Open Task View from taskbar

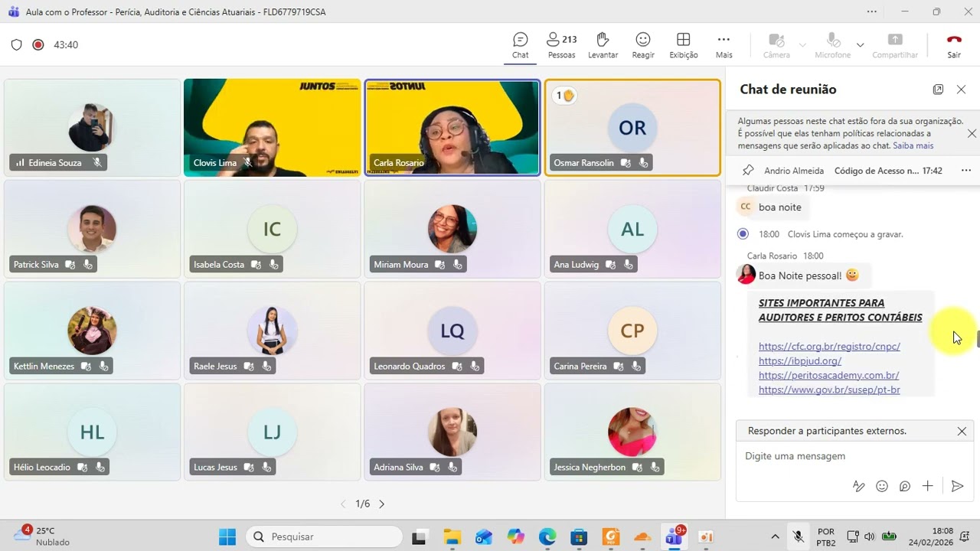point(420,536)
